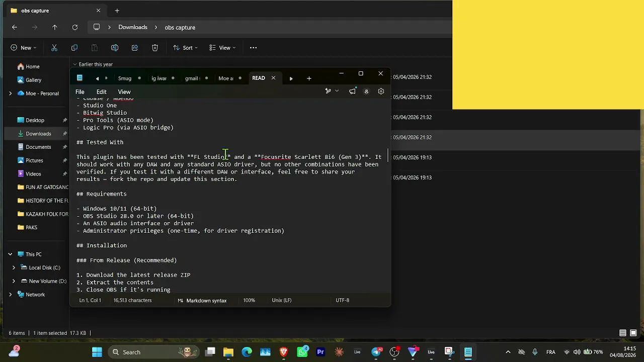Unpin Documents using its pin icon
Viewport: 644px width, 362px height.
click(x=65, y=147)
